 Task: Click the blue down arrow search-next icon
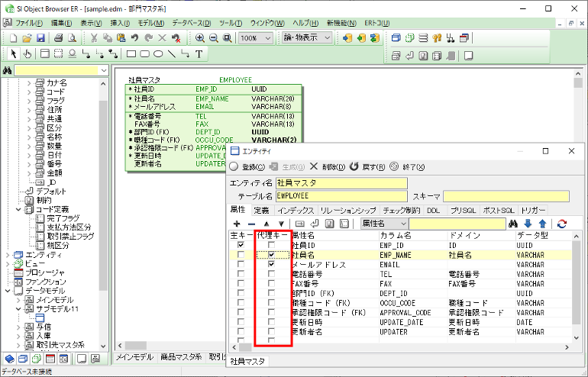tap(528, 224)
